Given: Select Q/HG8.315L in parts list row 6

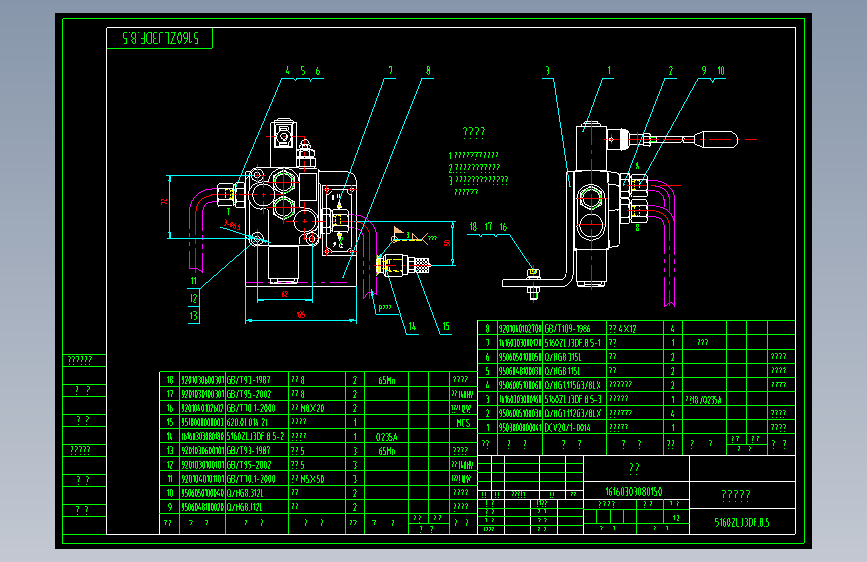Looking at the screenshot, I should point(563,357).
